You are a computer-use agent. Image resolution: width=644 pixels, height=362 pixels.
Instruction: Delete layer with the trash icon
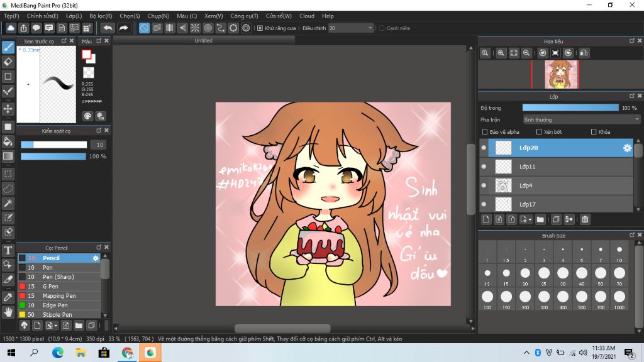click(585, 219)
